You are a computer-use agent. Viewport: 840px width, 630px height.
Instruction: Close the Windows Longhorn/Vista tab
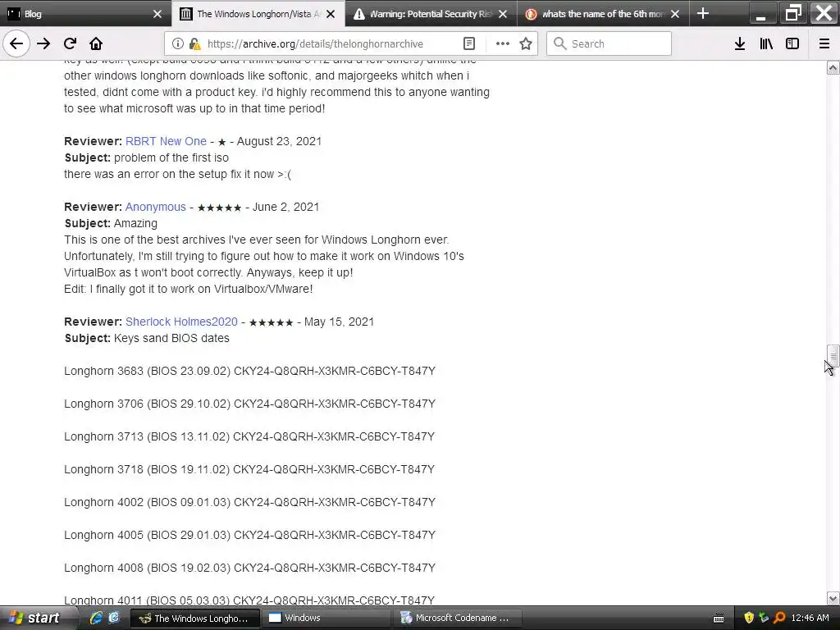pyautogui.click(x=331, y=14)
